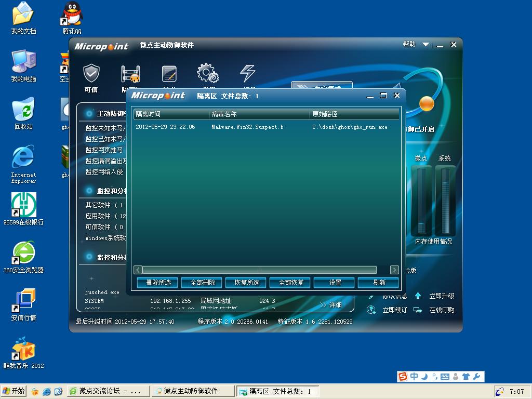532x399 pixels.
Task: Click the Sogou S logo on IME bar
Action: coord(403,376)
